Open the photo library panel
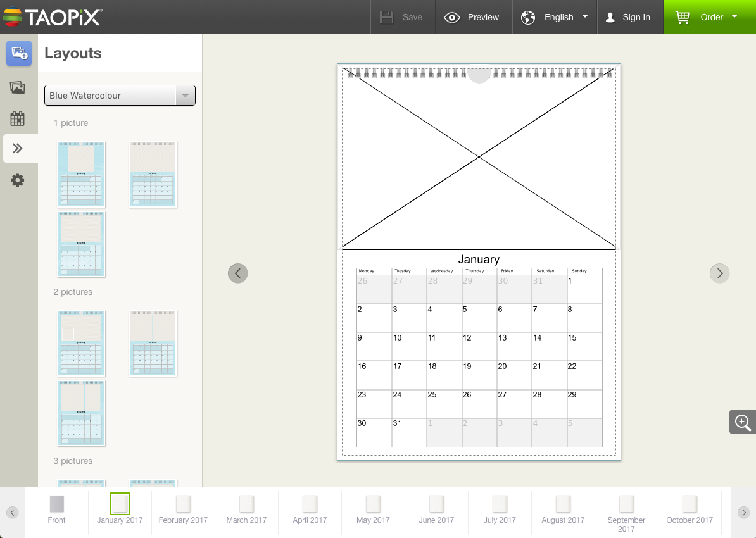756x538 pixels. [19, 87]
